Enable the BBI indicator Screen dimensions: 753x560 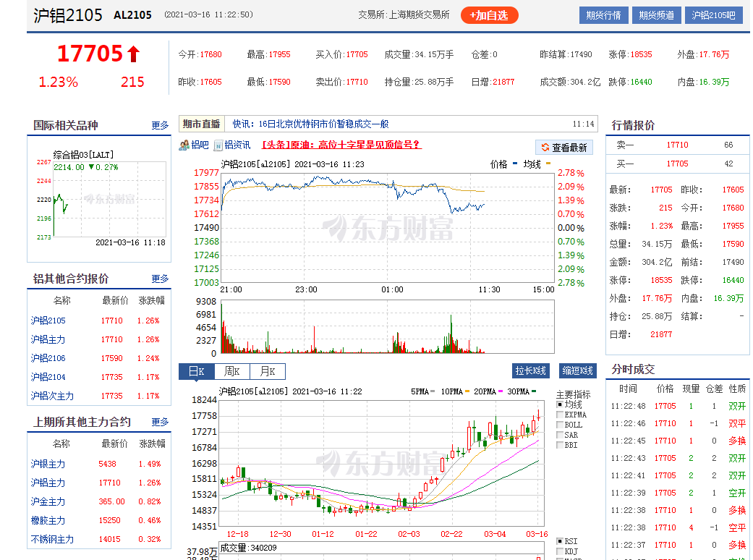[559, 445]
